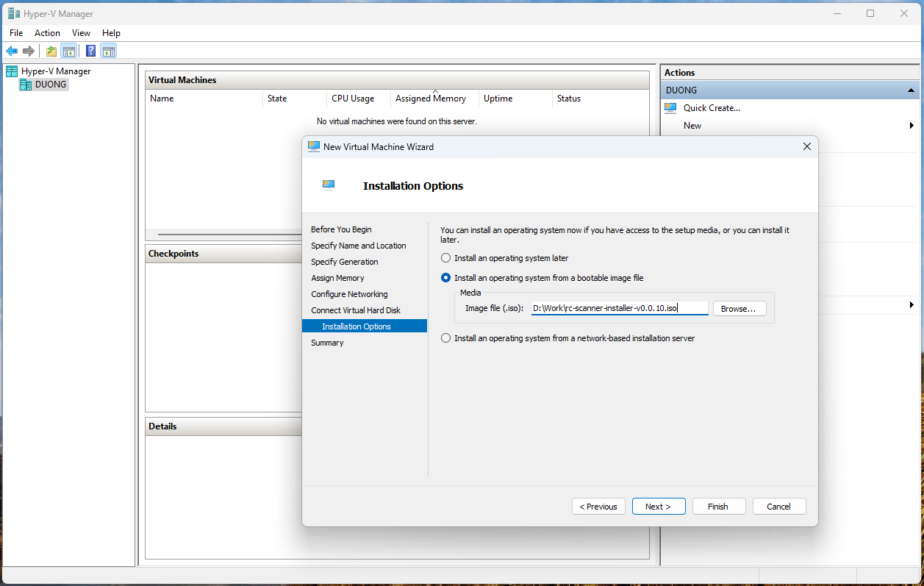Image resolution: width=924 pixels, height=586 pixels.
Task: Toggle Show/Hide Action Pane toolbar icon
Action: [109, 51]
